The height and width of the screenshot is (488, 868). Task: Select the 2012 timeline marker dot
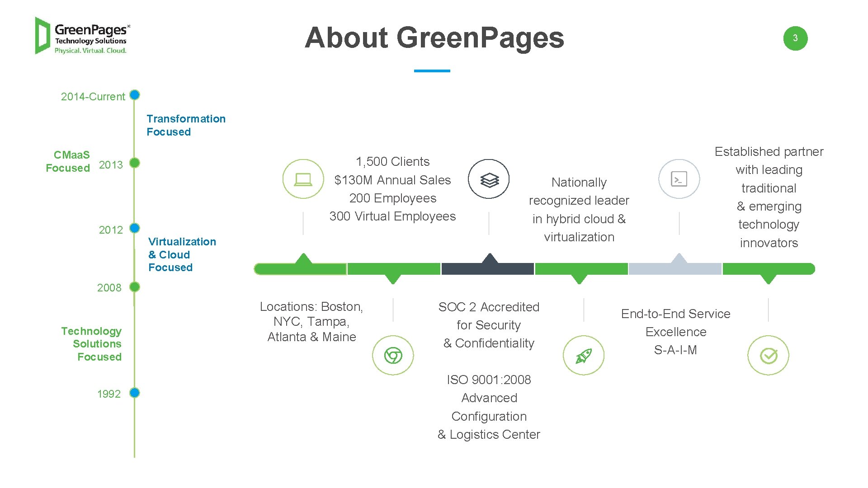pos(135,228)
